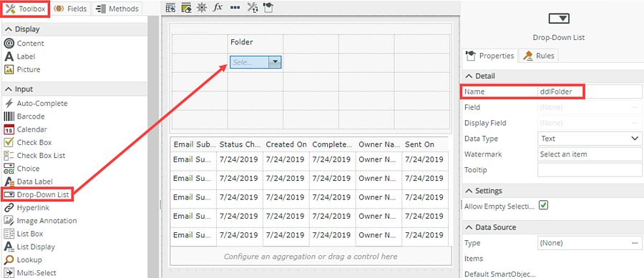Open the Toolbox tab
The height and width of the screenshot is (278, 644).
click(26, 9)
